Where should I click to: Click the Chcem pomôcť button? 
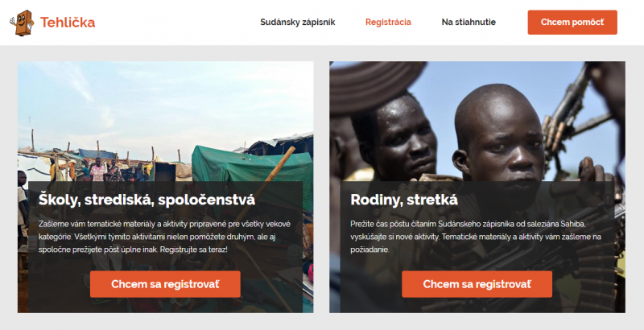pos(572,23)
